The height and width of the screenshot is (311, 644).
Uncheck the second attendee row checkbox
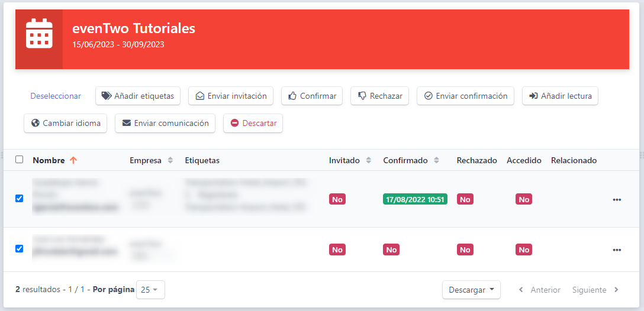pos(19,249)
